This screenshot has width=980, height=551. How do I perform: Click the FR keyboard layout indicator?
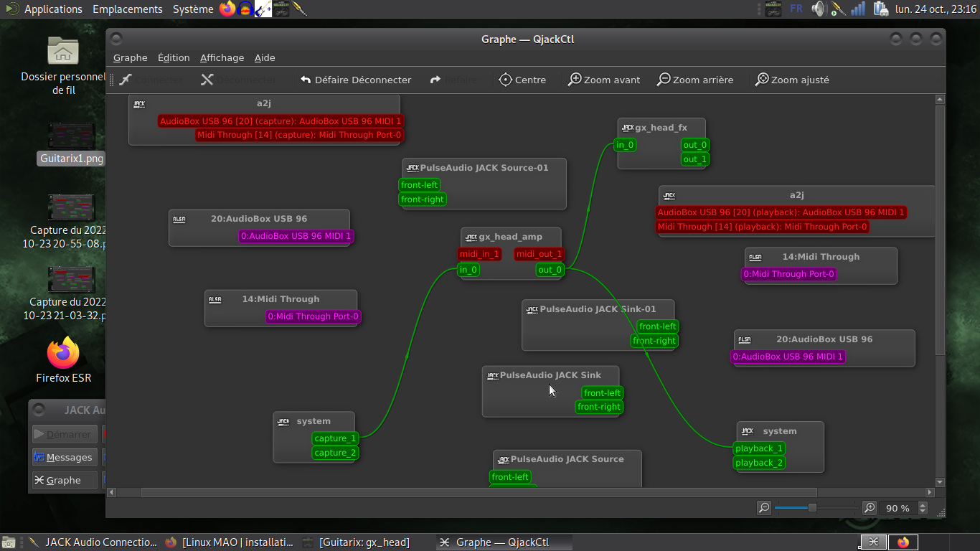tap(796, 9)
